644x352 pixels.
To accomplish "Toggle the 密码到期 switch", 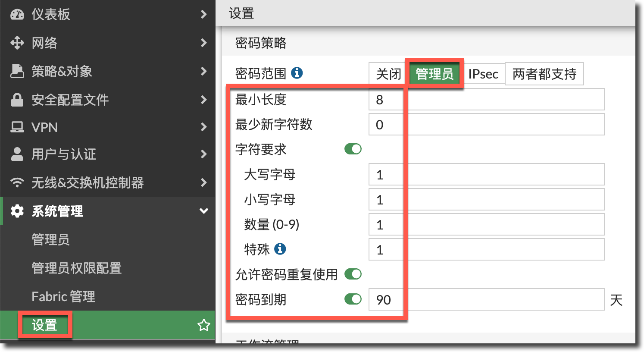I will coord(353,299).
